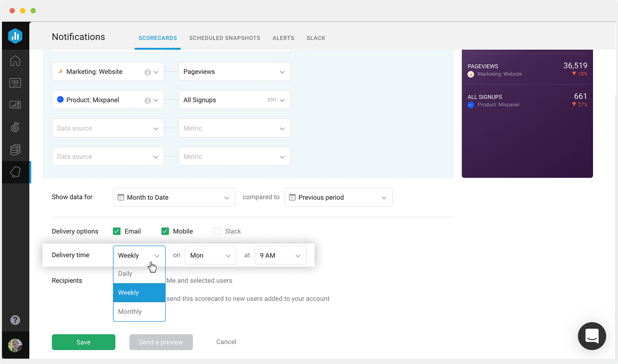Viewport: 618px width, 364px height.
Task: Select Monthly delivery frequency
Action: pos(139,312)
